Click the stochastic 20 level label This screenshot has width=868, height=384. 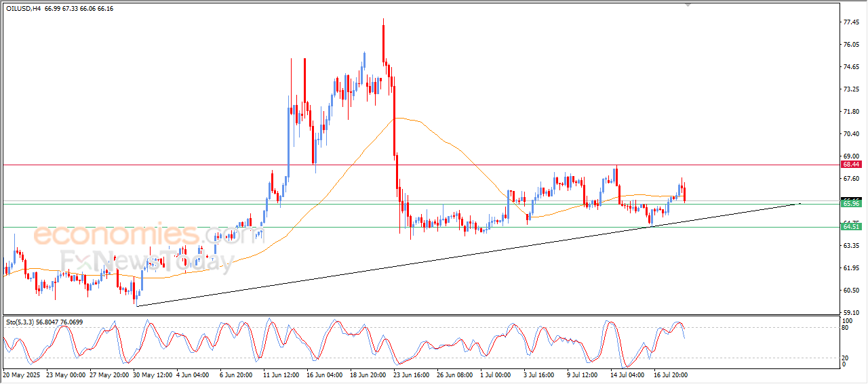click(x=845, y=358)
